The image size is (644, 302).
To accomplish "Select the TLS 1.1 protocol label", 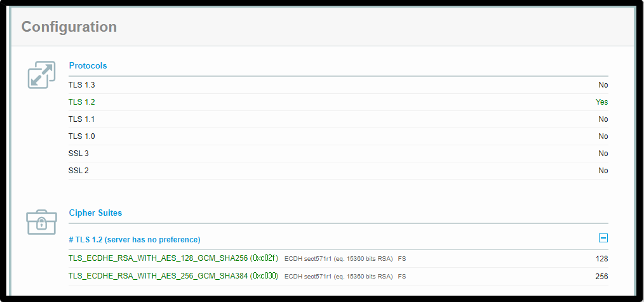I will tap(82, 119).
